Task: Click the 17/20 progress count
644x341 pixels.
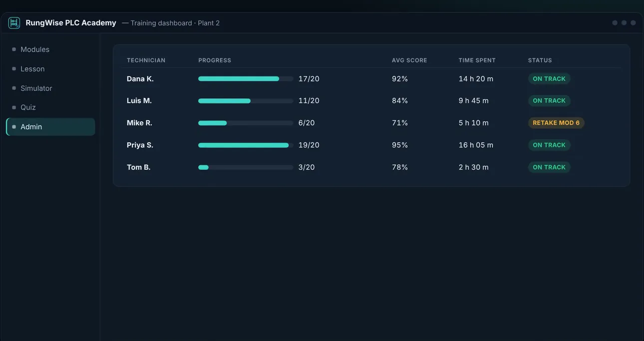Action: coord(309,79)
